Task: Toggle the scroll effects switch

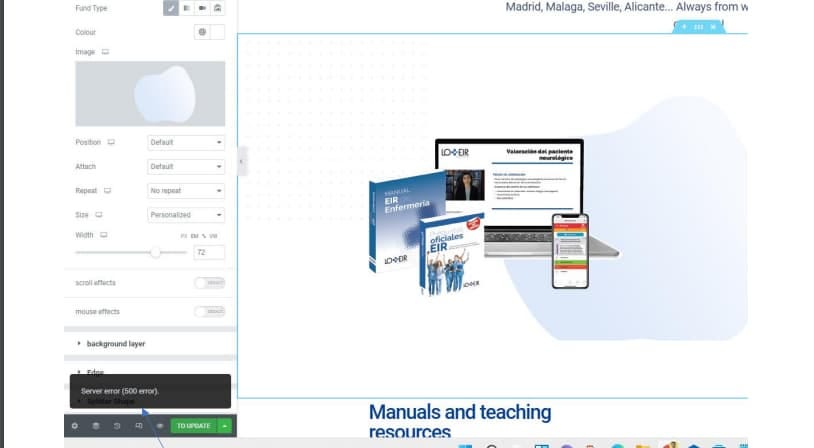Action: tap(210, 283)
